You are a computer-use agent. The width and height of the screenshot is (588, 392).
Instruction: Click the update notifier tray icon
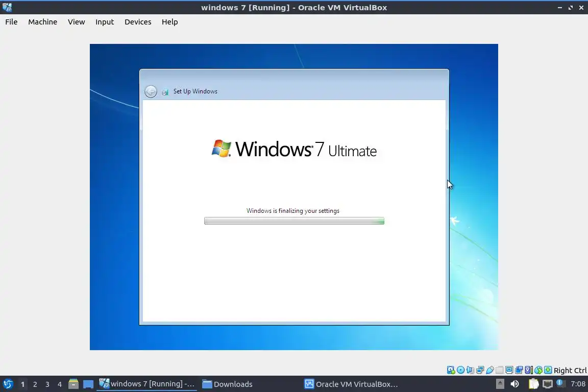(x=561, y=383)
